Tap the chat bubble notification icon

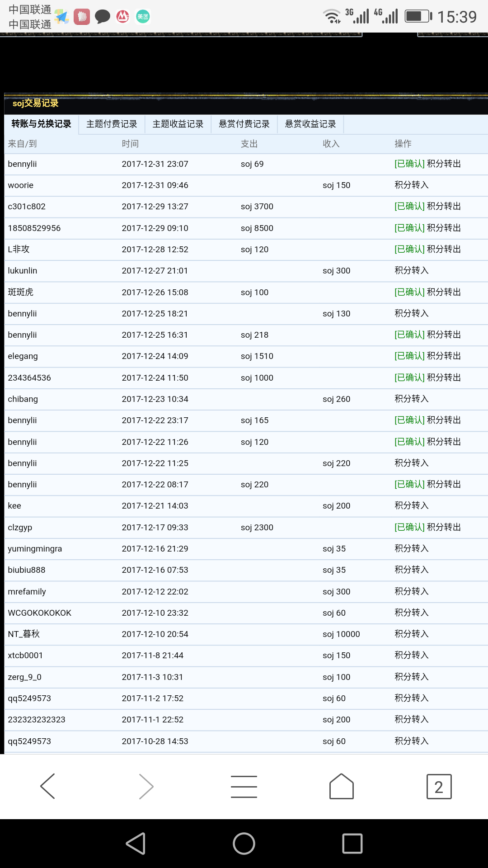(x=103, y=17)
